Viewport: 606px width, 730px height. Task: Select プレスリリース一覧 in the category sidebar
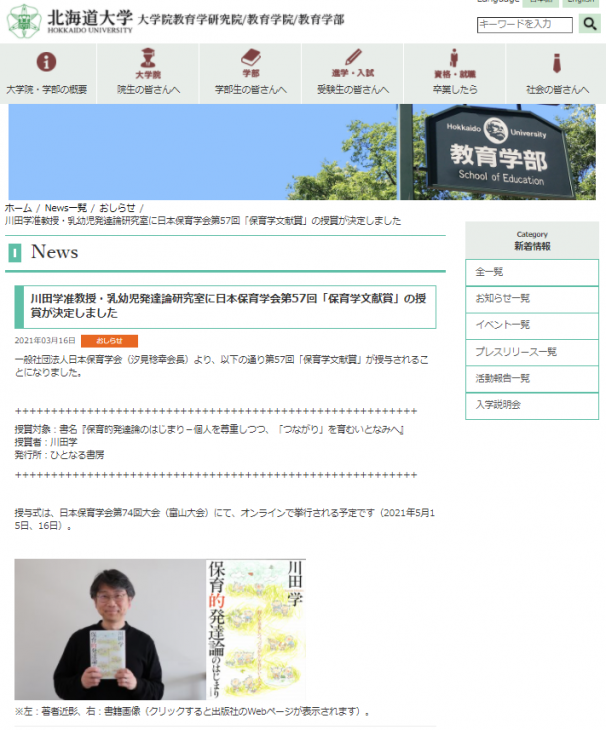[x=532, y=352]
